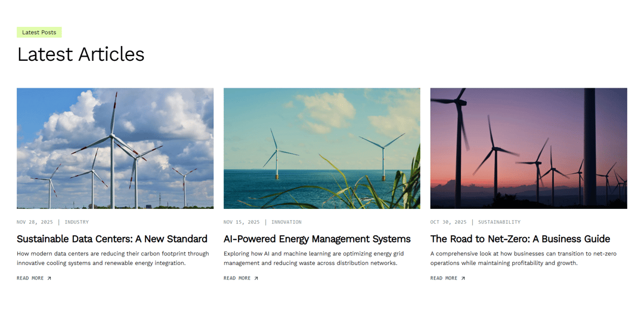Open AI-Powered Energy Management Systems article
Viewport: 644px width, 317px height.
(317, 239)
